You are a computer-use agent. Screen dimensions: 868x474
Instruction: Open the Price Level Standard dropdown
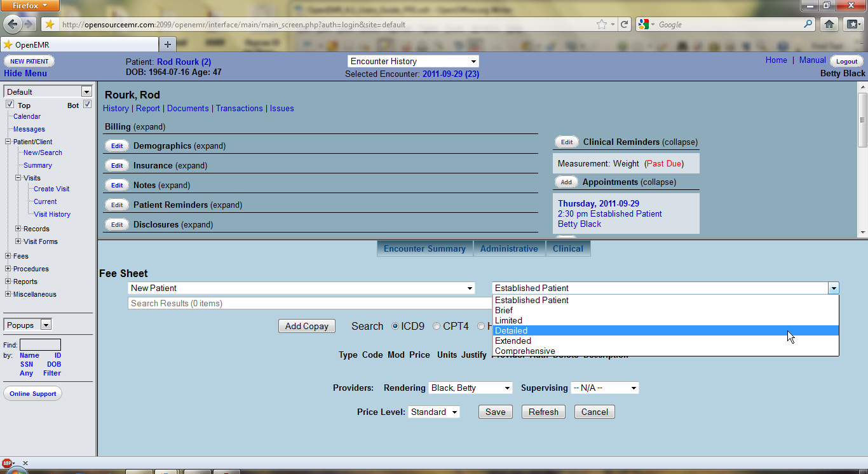tap(433, 412)
